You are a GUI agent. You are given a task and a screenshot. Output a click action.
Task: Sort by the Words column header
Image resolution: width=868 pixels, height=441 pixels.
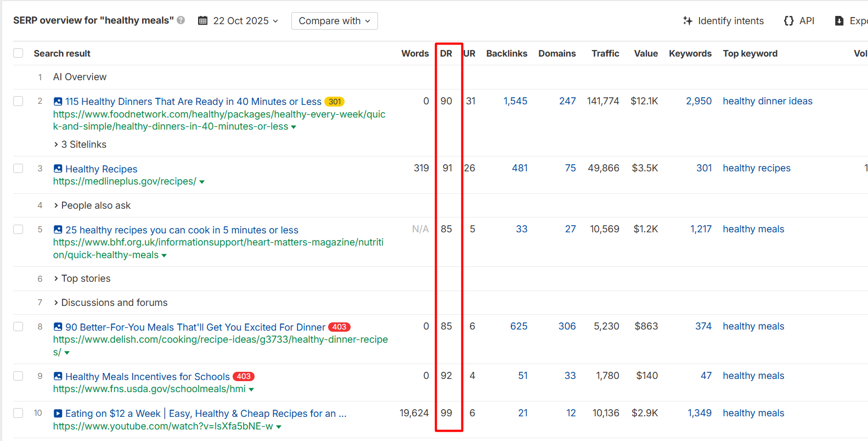[415, 53]
